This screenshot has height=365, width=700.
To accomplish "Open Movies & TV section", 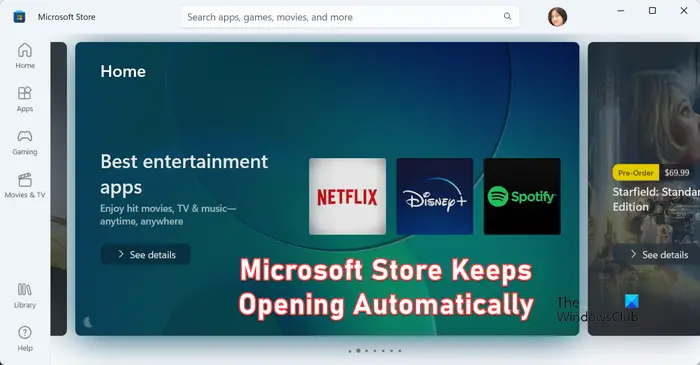I will point(25,186).
